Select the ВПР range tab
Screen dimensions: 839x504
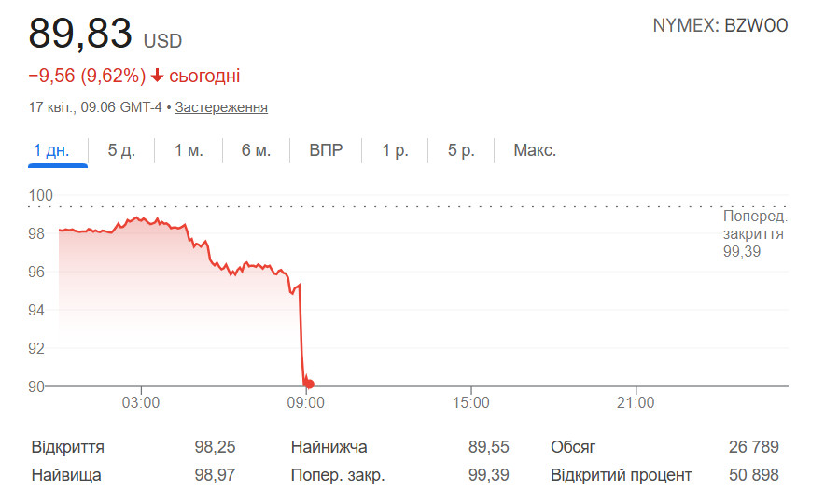click(x=326, y=150)
